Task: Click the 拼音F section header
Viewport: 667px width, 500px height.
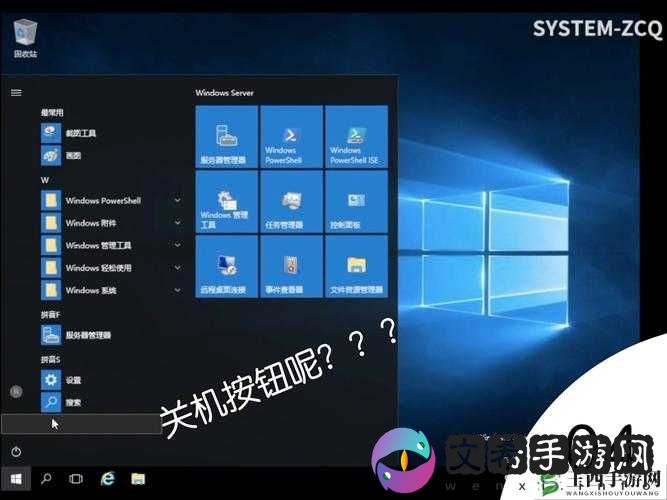Action: (x=50, y=314)
